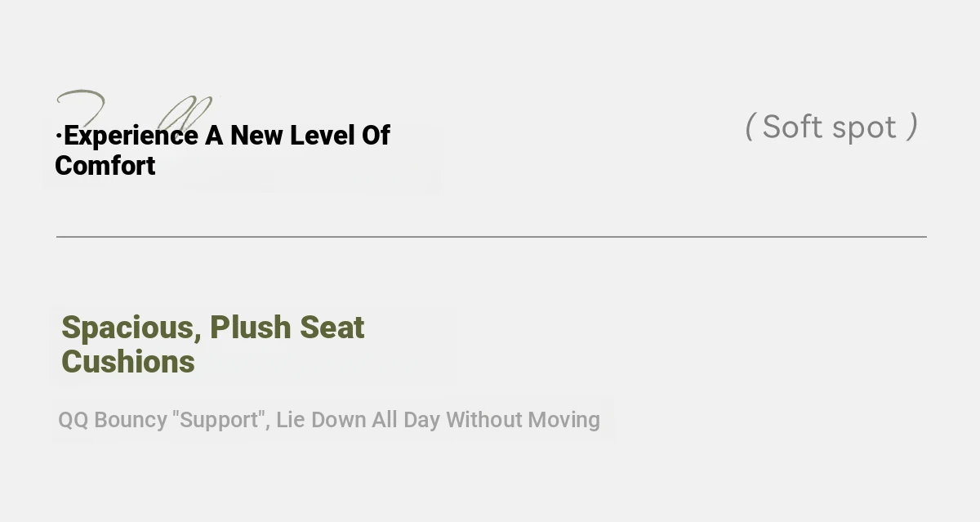Click the words 'Without Moving' in gray text

(523, 420)
